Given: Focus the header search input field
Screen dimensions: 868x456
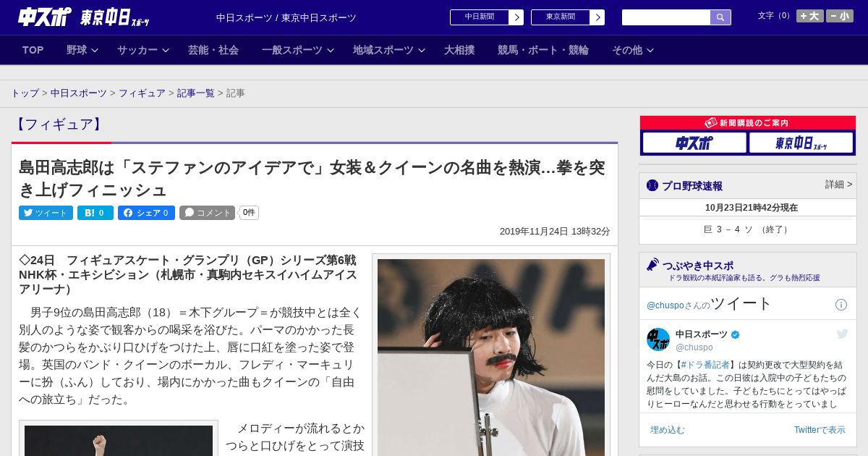Looking at the screenshot, I should tap(666, 17).
